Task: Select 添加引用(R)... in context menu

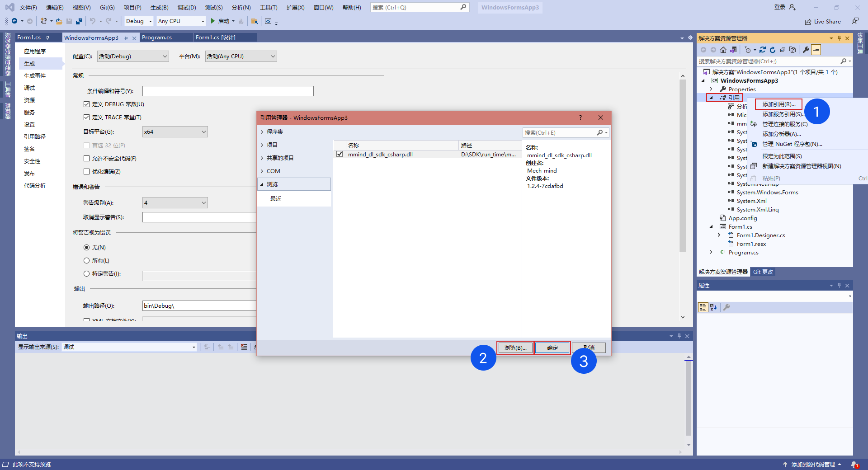Action: 779,104
